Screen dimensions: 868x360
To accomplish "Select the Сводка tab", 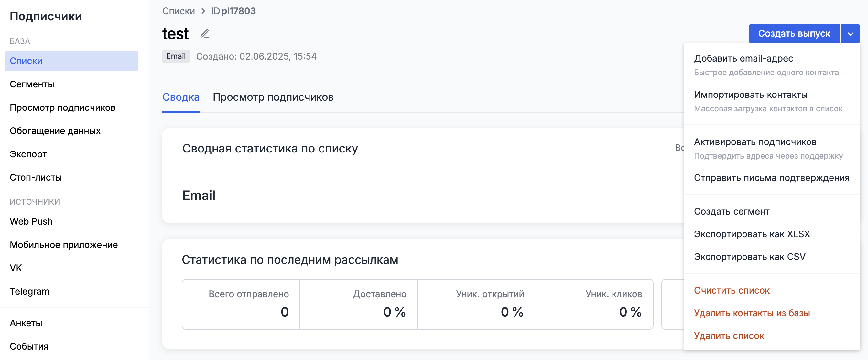I will point(180,97).
